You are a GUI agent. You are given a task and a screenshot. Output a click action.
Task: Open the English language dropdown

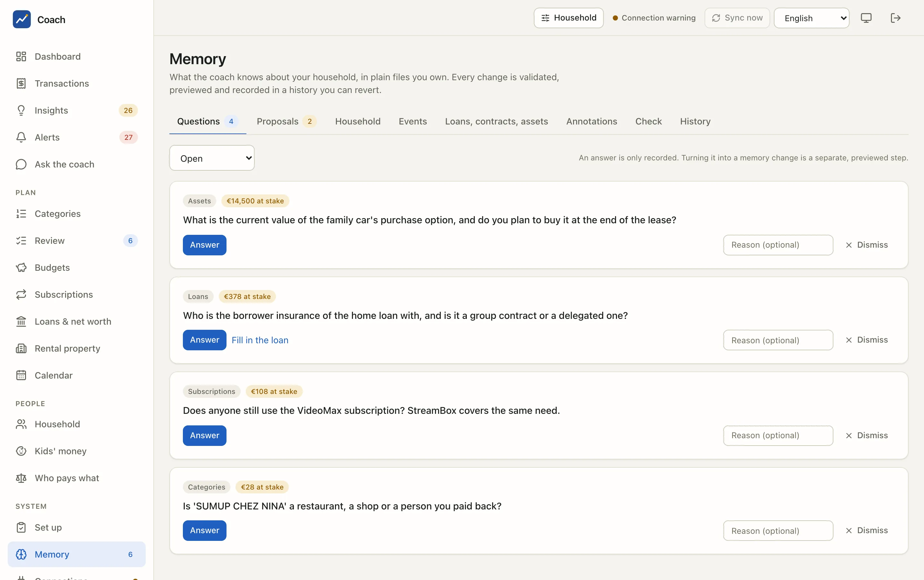point(812,18)
